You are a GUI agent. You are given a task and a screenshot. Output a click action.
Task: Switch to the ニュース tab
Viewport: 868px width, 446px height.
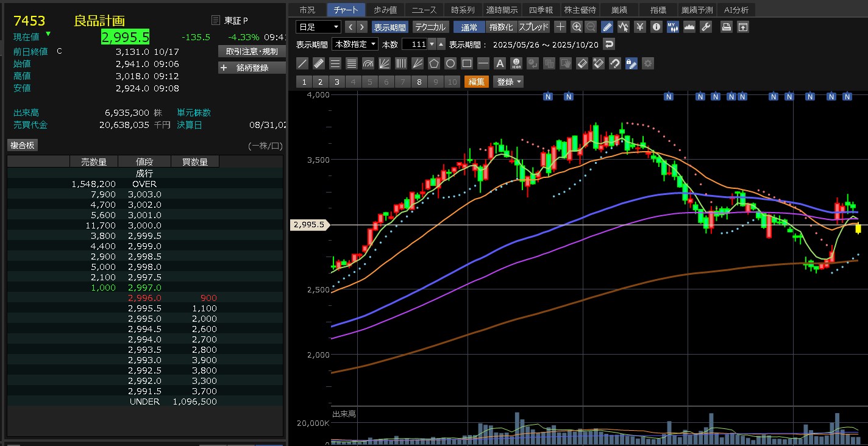[x=424, y=10]
